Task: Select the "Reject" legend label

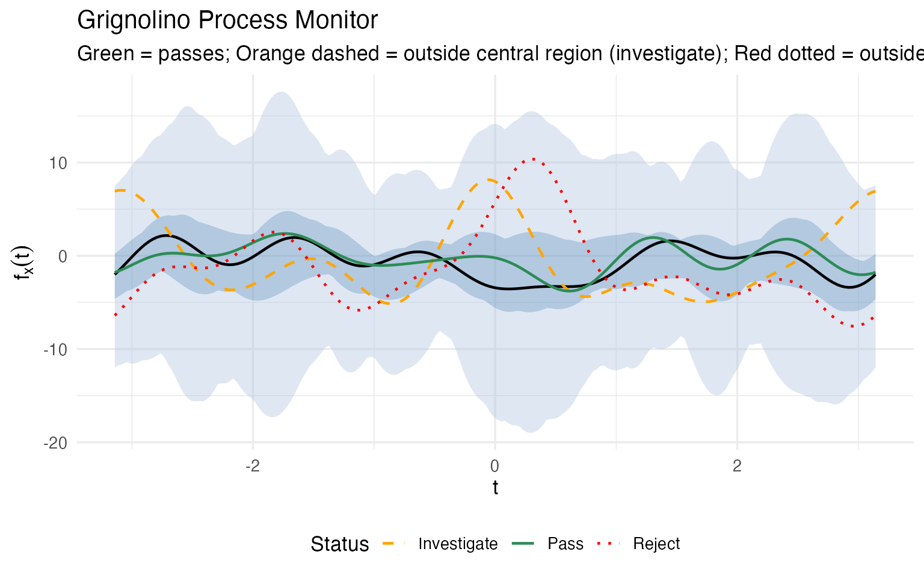Action: [x=656, y=544]
